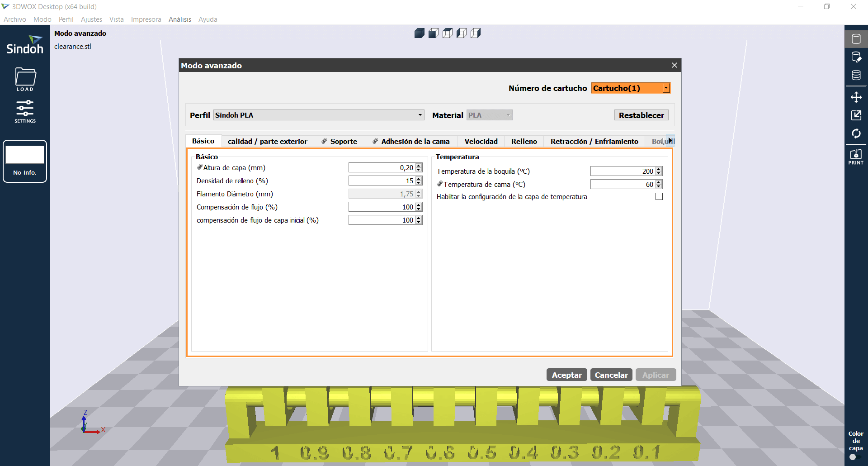Click the Altura de capa value field
Image resolution: width=868 pixels, height=466 pixels.
tap(382, 168)
